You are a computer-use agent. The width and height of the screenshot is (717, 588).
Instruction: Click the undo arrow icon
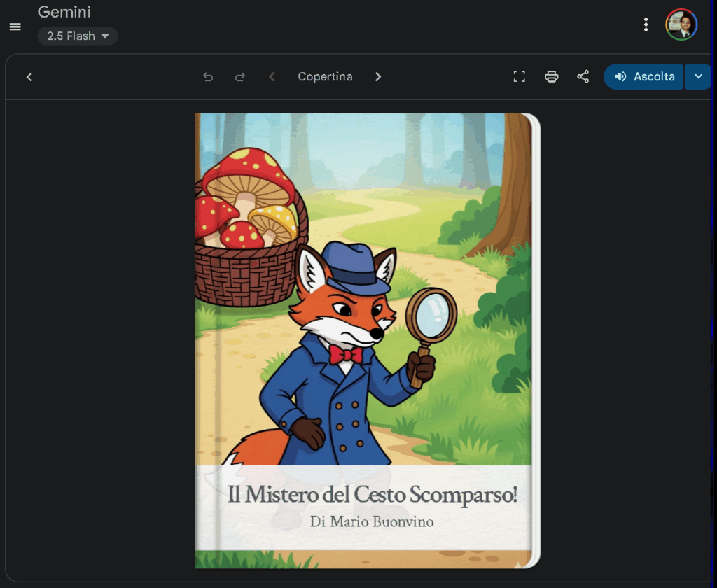click(x=208, y=77)
